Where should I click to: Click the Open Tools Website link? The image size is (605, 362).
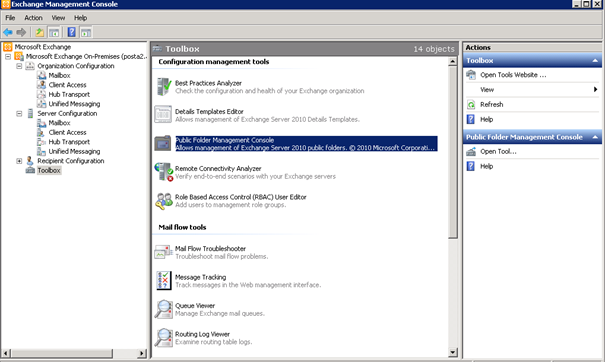[x=513, y=75]
